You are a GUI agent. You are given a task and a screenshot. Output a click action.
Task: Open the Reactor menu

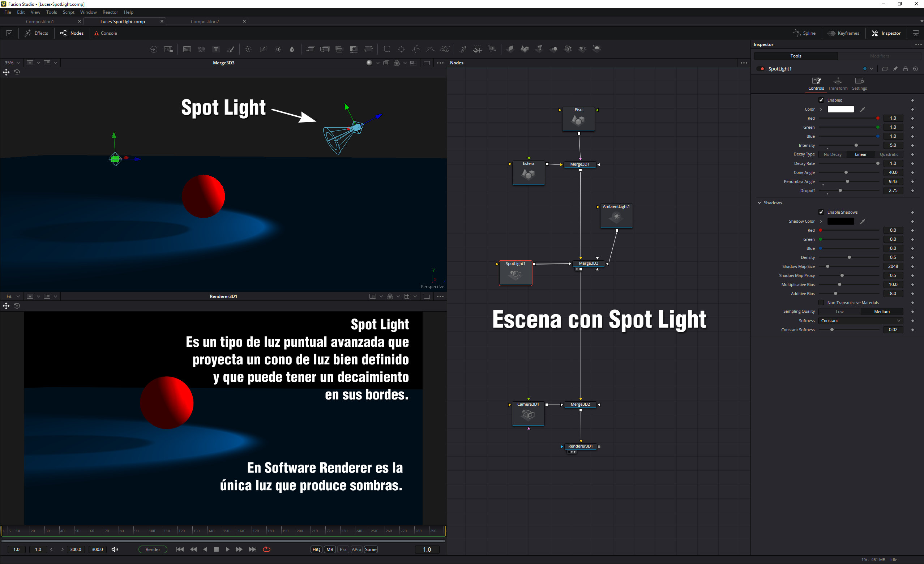pos(110,12)
